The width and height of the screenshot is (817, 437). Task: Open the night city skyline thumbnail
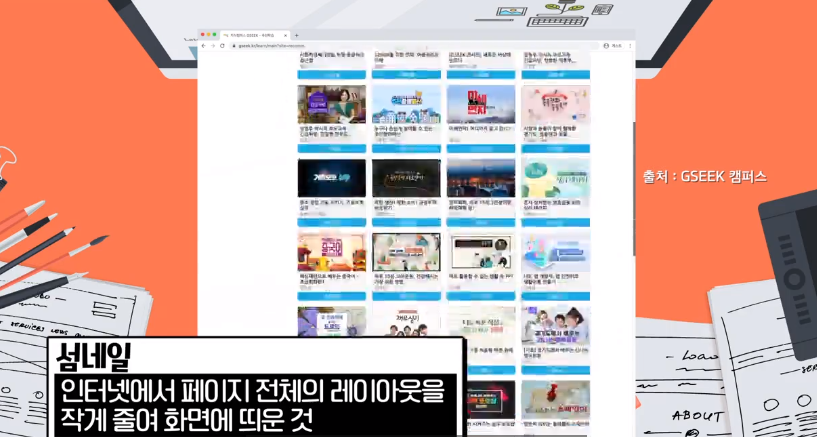(x=481, y=178)
